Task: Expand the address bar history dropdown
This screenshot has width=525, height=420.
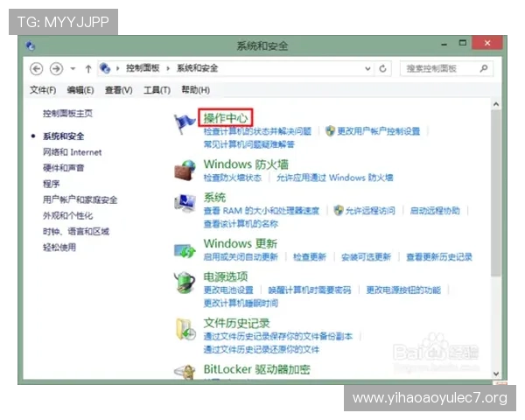Action: click(367, 68)
